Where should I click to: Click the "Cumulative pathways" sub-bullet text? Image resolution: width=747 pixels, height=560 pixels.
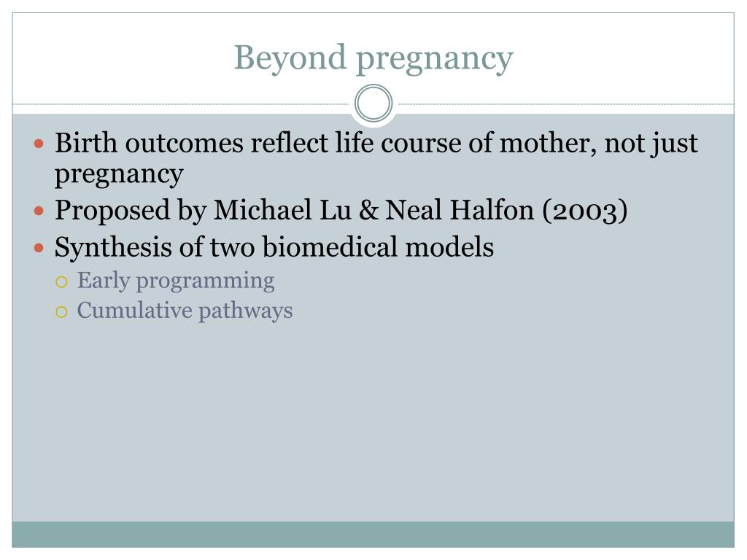(185, 311)
